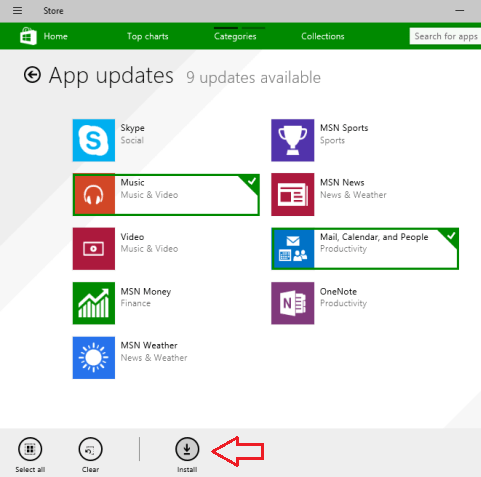Select the OneNote name text

(338, 292)
